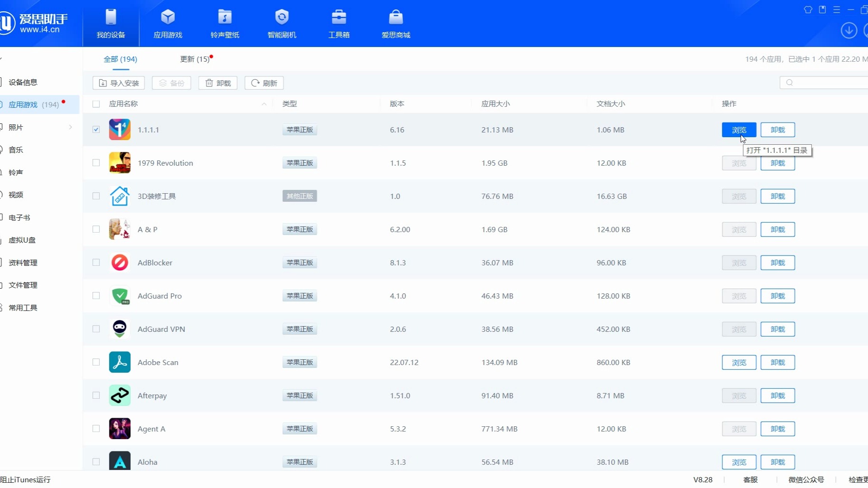Click the 类型 column header

(289, 104)
